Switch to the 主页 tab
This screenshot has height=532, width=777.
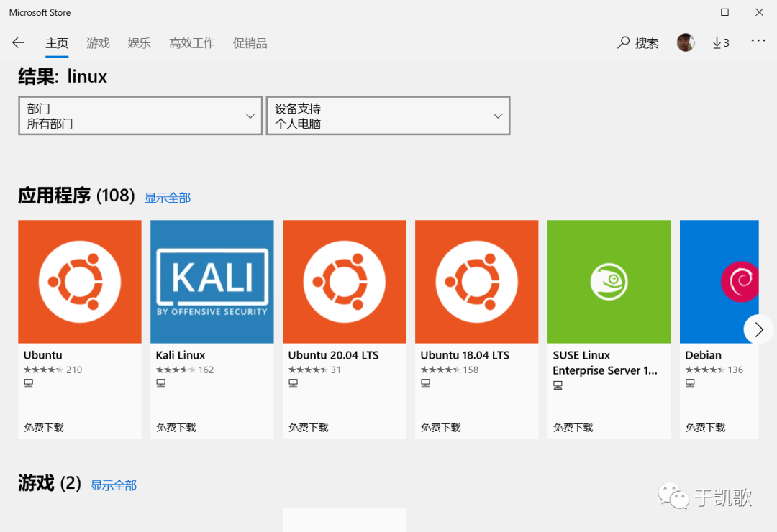[57, 43]
